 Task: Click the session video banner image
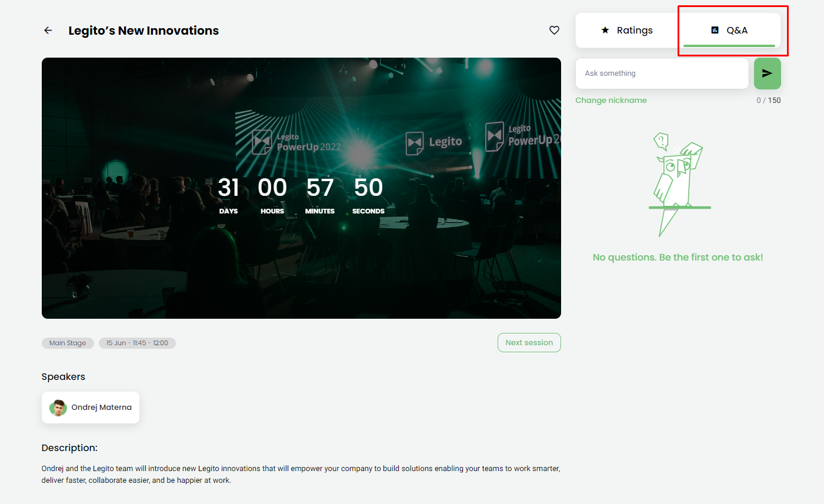tap(301, 188)
